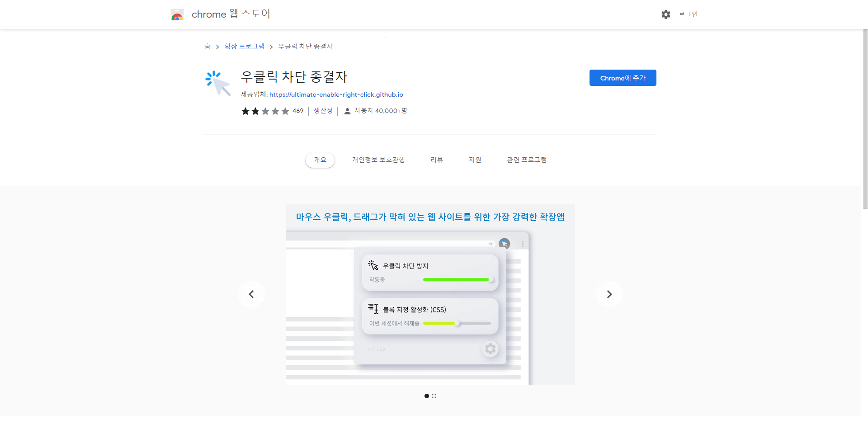Open the 469 ratings count
The image size is (868, 438).
coord(298,111)
